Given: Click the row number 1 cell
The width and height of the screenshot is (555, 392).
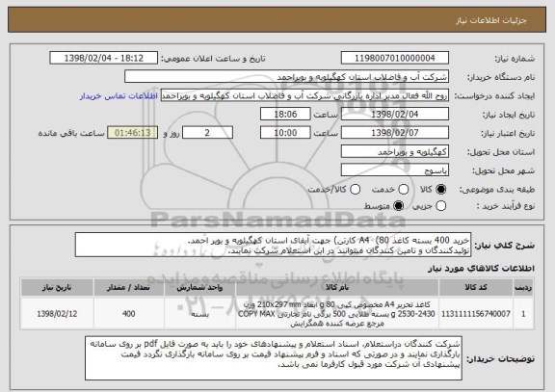Looking at the screenshot, I should click(523, 313).
